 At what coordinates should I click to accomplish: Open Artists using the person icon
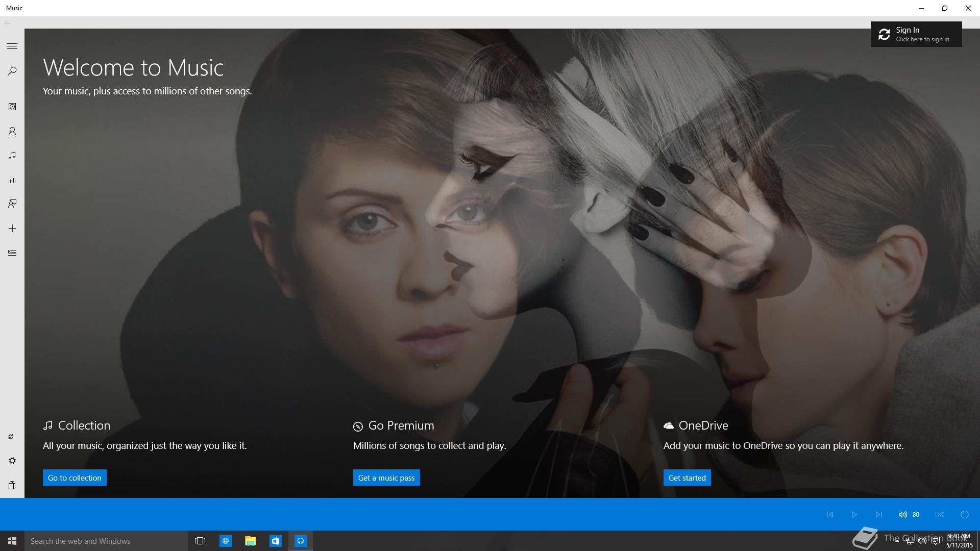pyautogui.click(x=12, y=131)
